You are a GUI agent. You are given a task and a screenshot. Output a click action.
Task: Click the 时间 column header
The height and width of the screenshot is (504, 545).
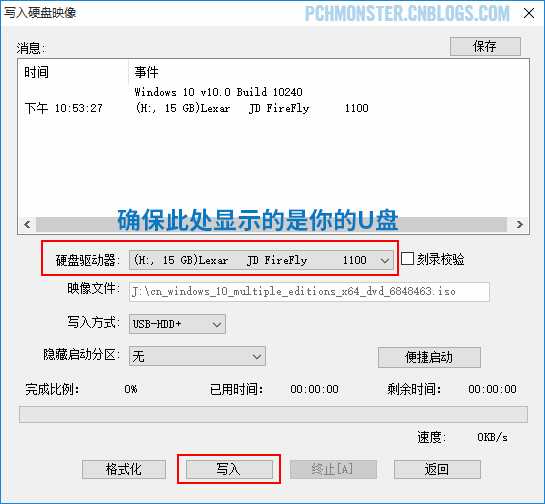click(36, 72)
